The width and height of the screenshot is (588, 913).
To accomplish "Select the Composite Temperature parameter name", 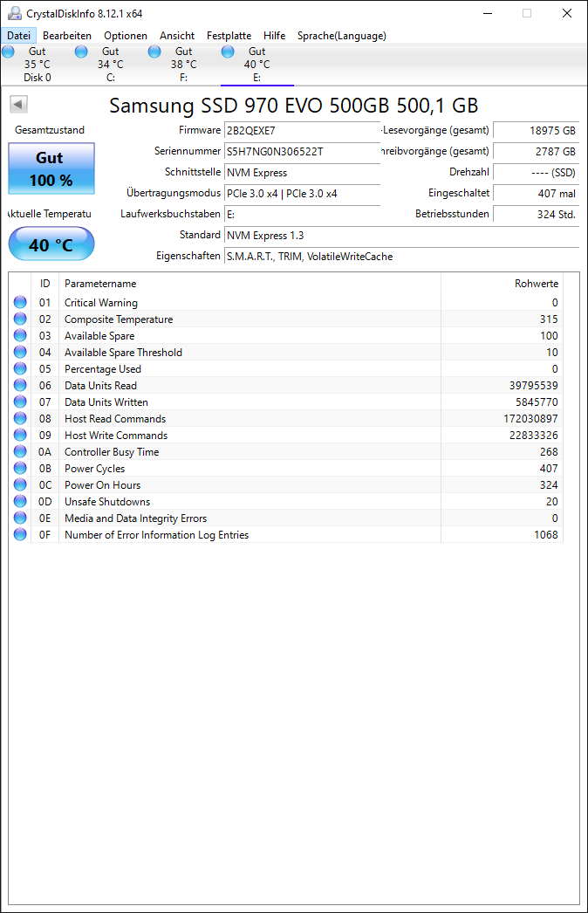I will [119, 319].
